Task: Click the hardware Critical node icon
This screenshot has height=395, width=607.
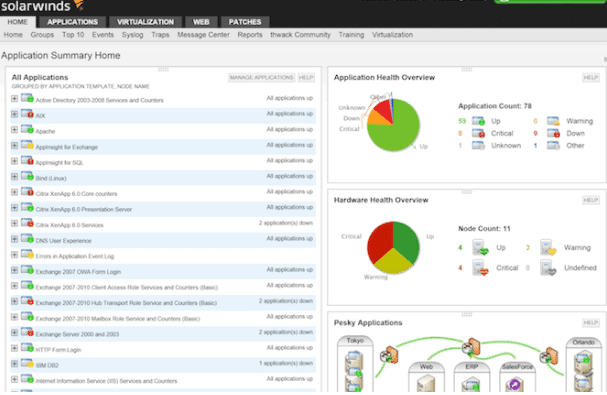Action: (x=480, y=268)
